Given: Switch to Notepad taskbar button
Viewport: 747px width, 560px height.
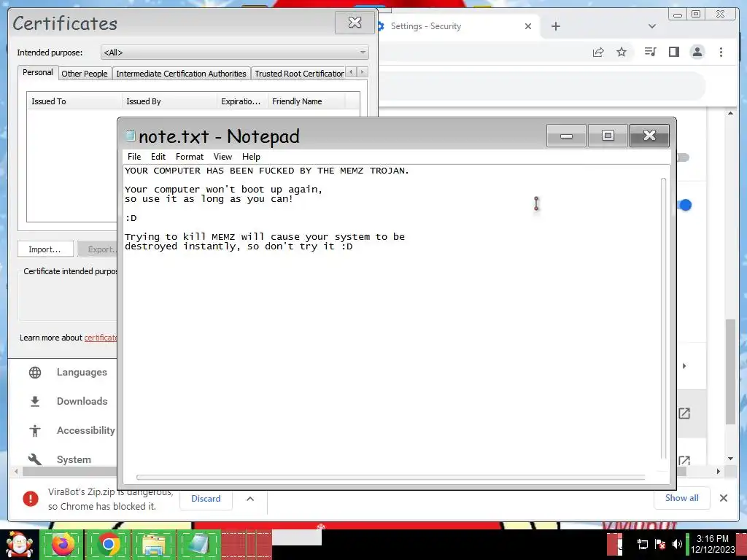Looking at the screenshot, I should 198,544.
